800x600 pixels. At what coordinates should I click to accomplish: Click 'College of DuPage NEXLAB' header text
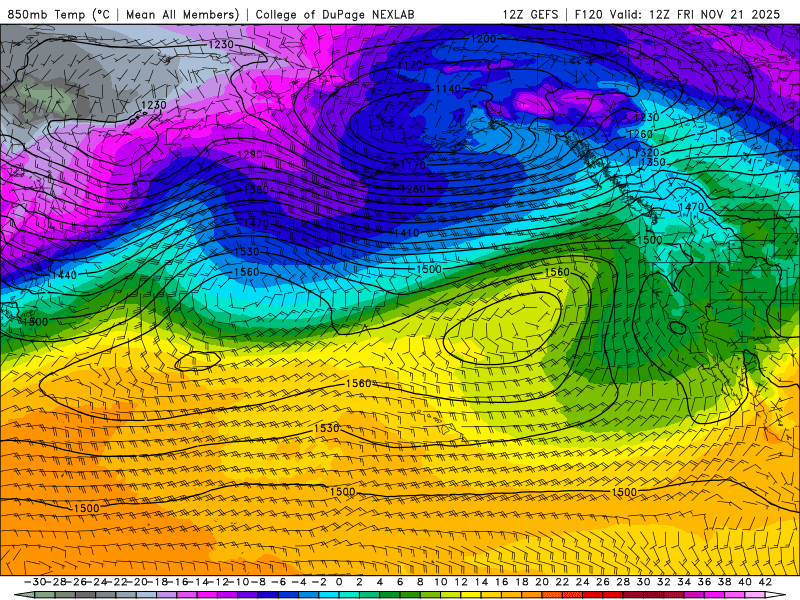(335, 15)
